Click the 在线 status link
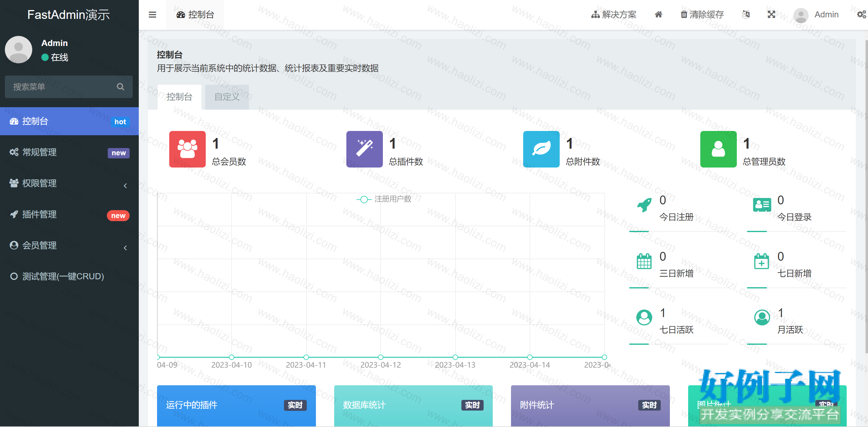The height and width of the screenshot is (427, 868). point(55,57)
